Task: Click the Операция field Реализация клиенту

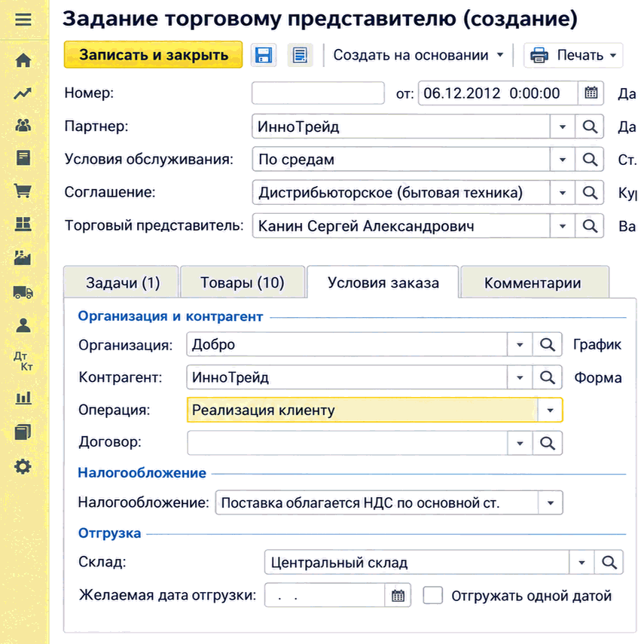Action: (x=362, y=410)
